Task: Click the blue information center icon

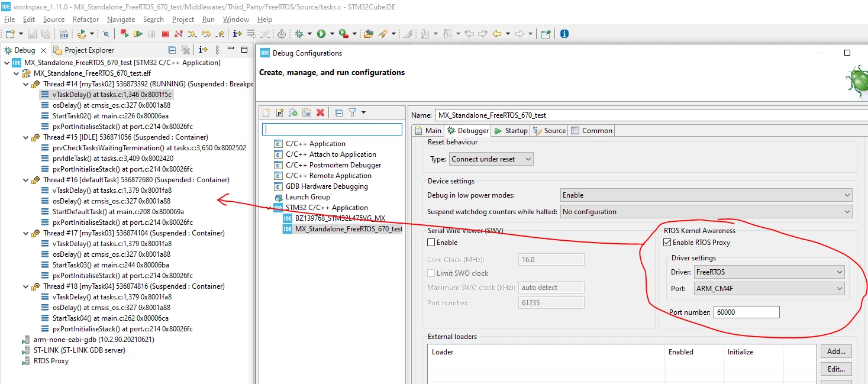Action: click(x=564, y=34)
